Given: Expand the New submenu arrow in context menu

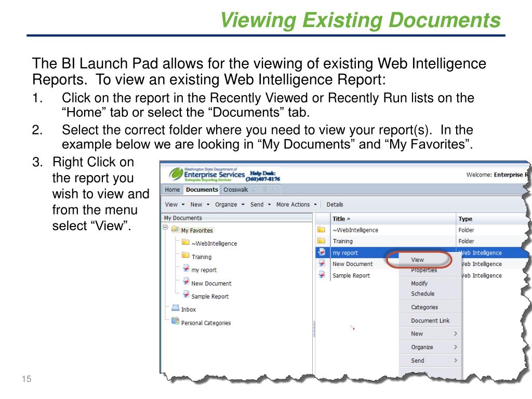Looking at the screenshot, I should [456, 334].
